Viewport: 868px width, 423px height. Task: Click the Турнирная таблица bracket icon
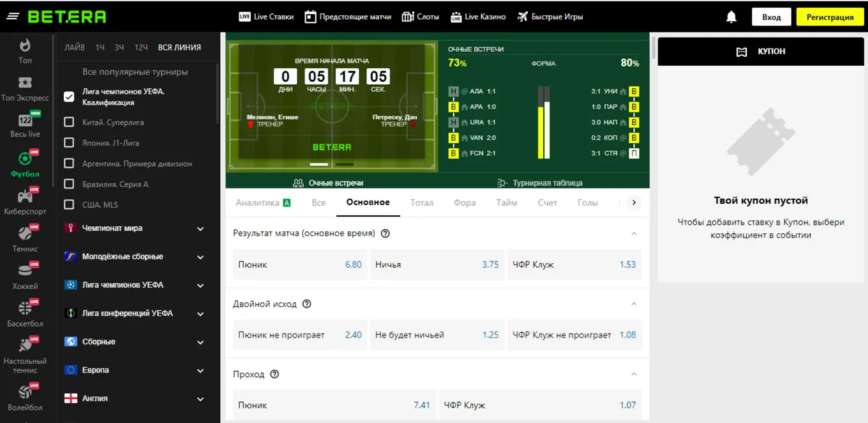coord(502,183)
